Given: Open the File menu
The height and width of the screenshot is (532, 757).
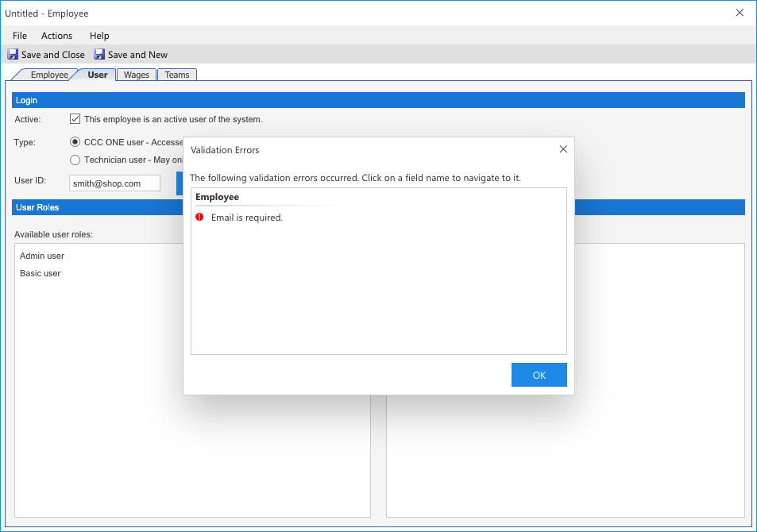Looking at the screenshot, I should [20, 36].
